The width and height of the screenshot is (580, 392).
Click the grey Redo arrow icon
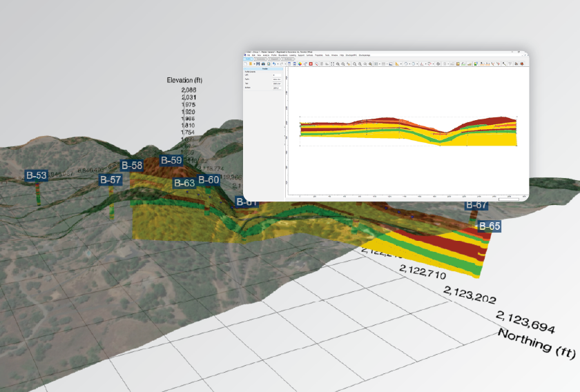click(282, 63)
